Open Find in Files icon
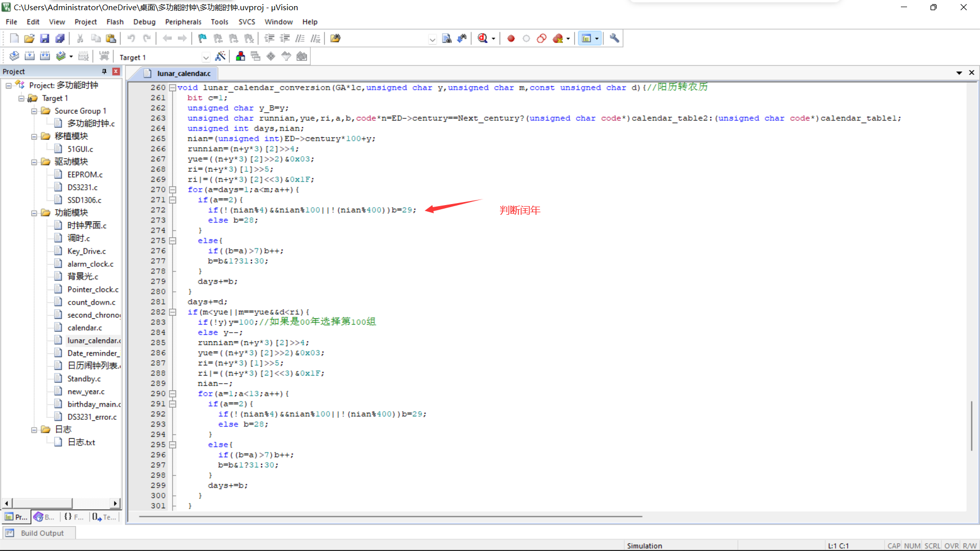980x551 pixels. coord(335,38)
